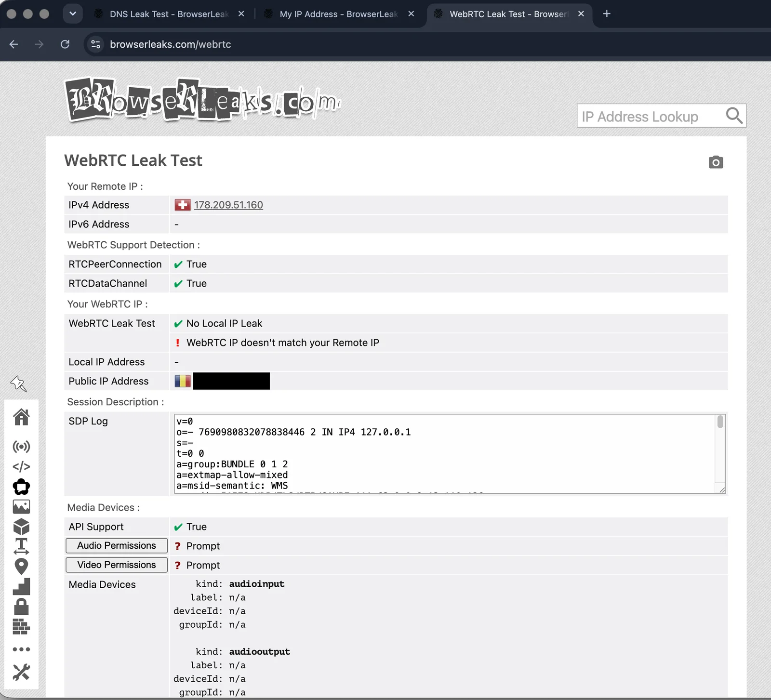The width and height of the screenshot is (771, 700).
Task: Click 'Session Description :' section header
Action: pyautogui.click(x=116, y=402)
